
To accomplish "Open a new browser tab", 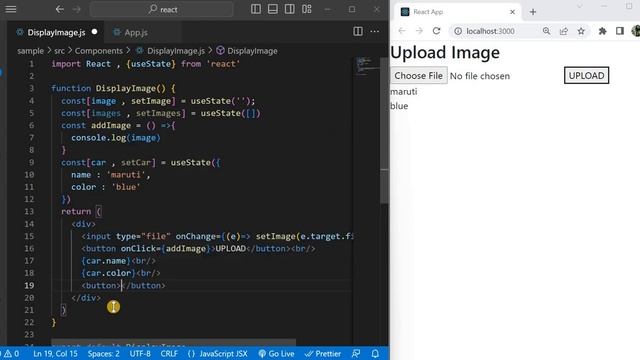I will click(533, 12).
